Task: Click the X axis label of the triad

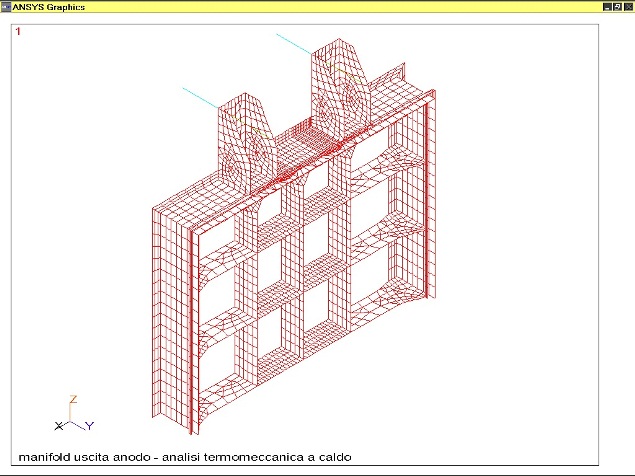Action: (x=59, y=426)
